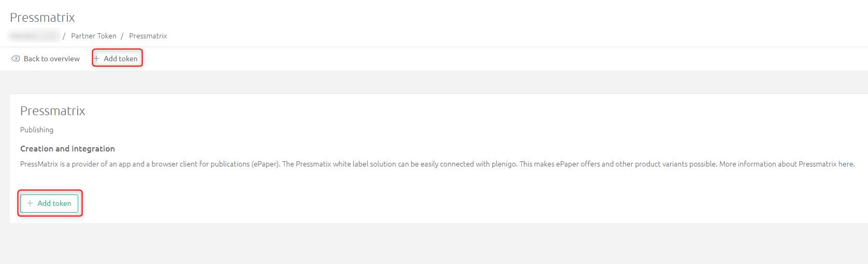Image resolution: width=868 pixels, height=264 pixels.
Task: Open Partner Token in the breadcrumb
Action: click(94, 36)
